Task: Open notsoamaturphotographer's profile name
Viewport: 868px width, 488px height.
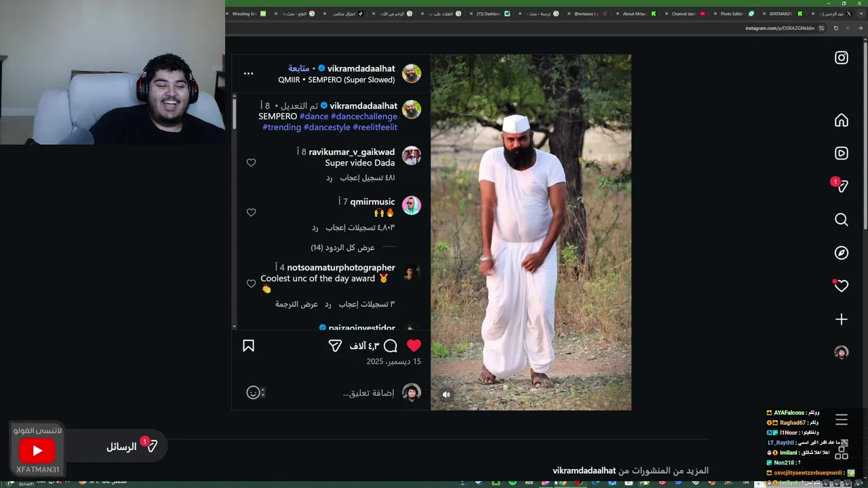Action: click(341, 268)
